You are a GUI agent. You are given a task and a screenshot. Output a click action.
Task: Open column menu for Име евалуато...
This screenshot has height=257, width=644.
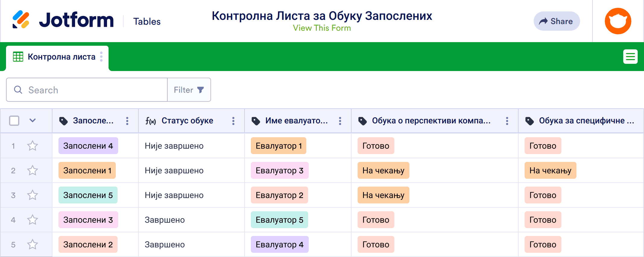pos(340,121)
